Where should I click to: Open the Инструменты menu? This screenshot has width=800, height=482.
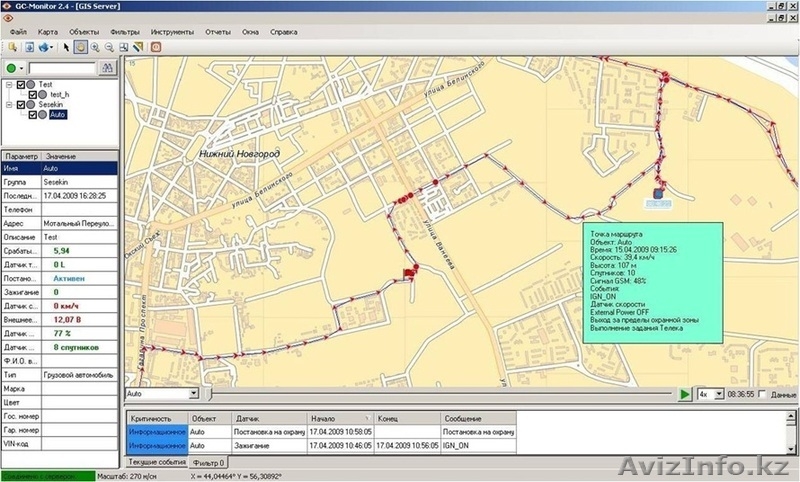coord(172,32)
